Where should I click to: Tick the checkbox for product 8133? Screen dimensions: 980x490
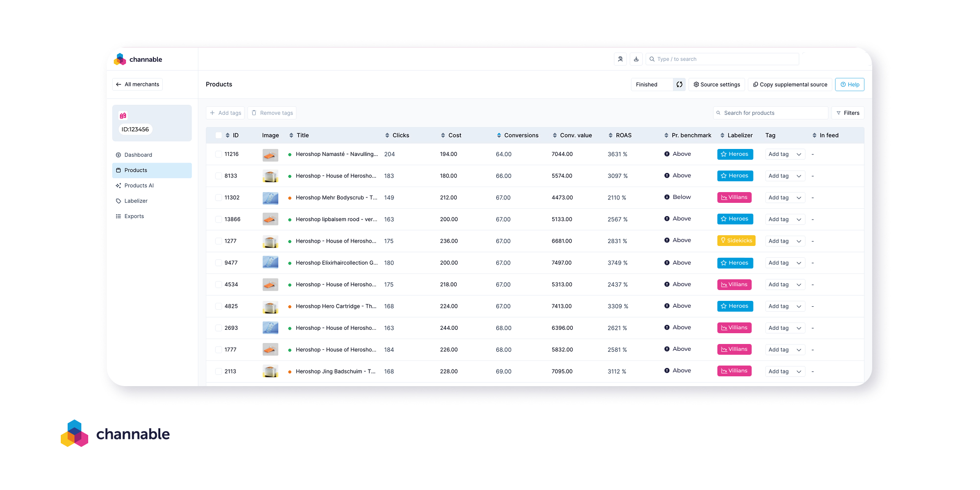pos(219,176)
